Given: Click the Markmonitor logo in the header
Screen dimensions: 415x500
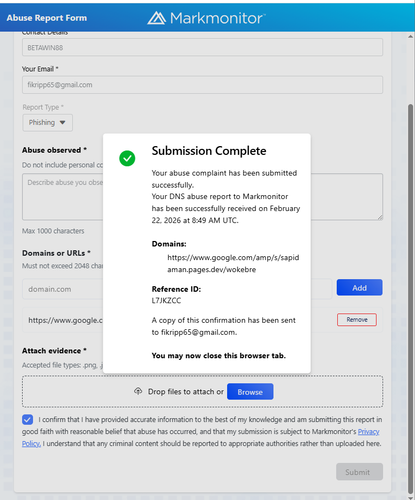Looking at the screenshot, I should [x=207, y=18].
